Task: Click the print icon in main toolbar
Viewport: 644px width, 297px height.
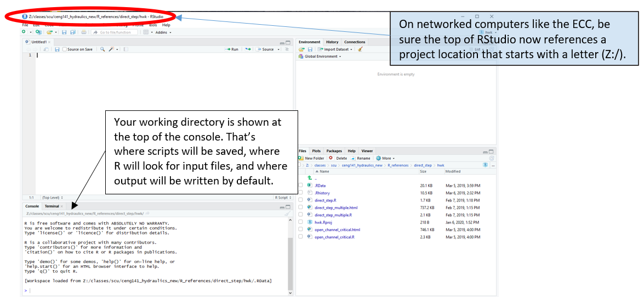Action: tap(83, 32)
